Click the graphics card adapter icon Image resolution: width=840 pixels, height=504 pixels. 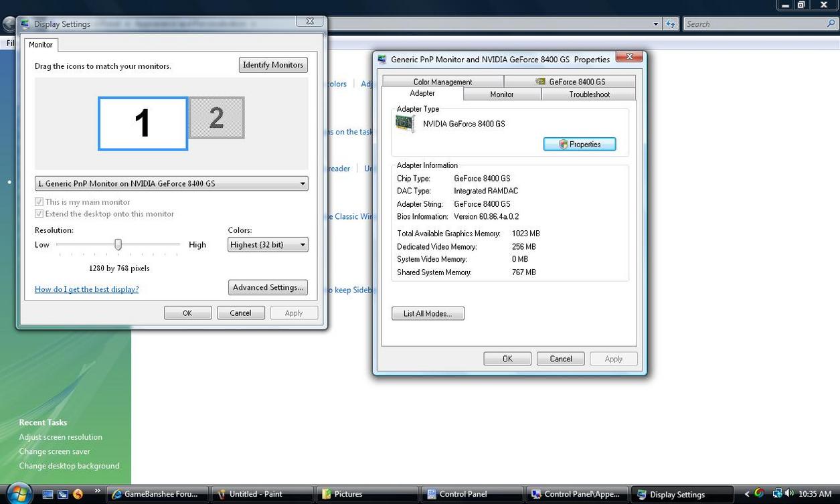click(405, 124)
